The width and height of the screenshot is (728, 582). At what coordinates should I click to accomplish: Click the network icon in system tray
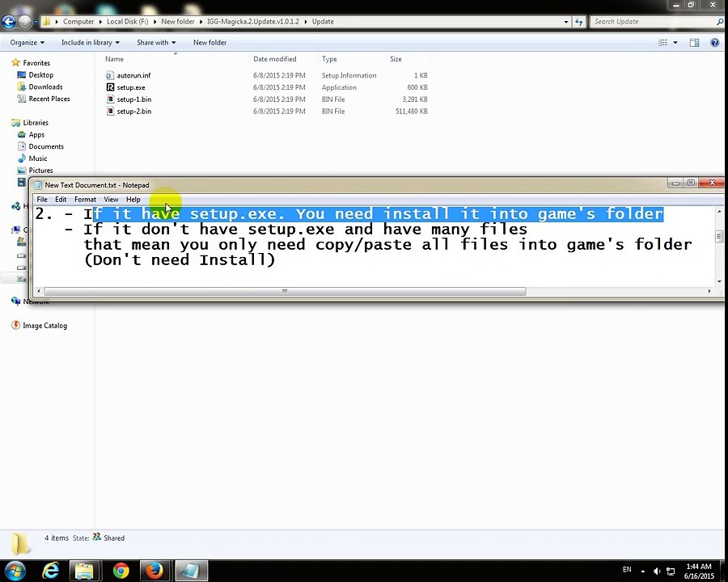coord(671,571)
